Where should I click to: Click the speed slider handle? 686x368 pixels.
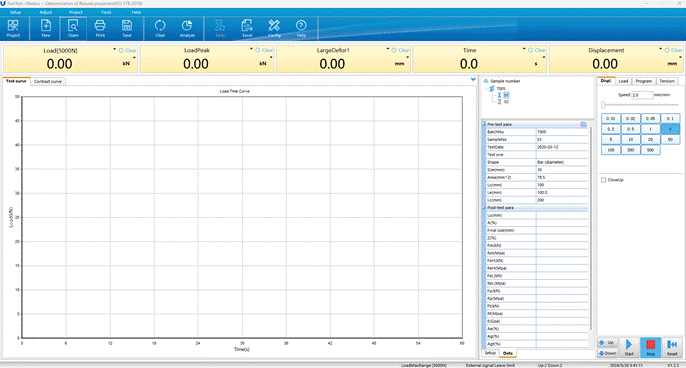click(603, 105)
